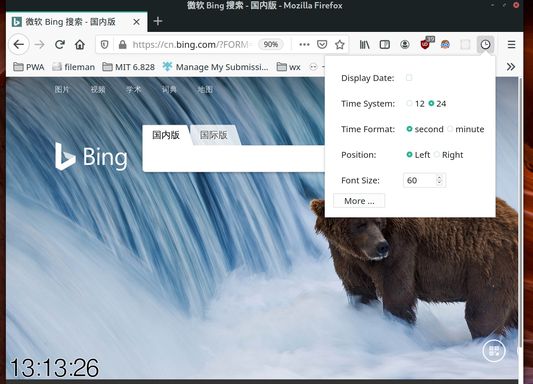533x384 pixels.
Task: Open the PWA bookmark folder
Action: (x=29, y=67)
